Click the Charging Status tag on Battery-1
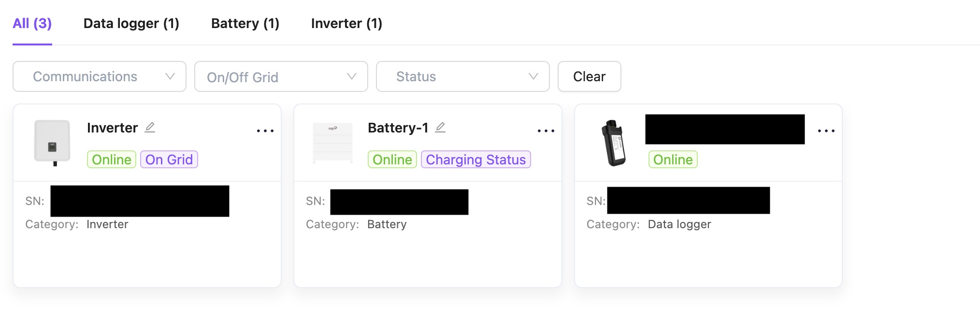Image resolution: width=980 pixels, height=322 pixels. [476, 160]
